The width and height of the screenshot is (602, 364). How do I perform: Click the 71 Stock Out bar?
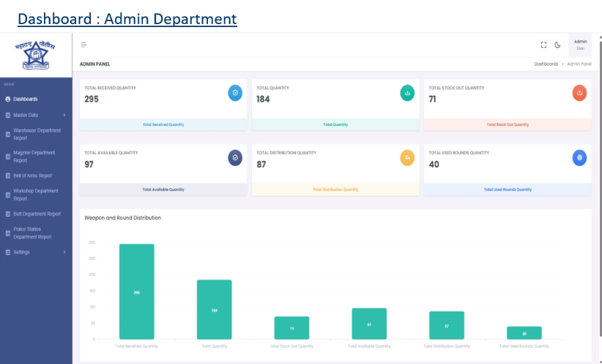point(291,328)
